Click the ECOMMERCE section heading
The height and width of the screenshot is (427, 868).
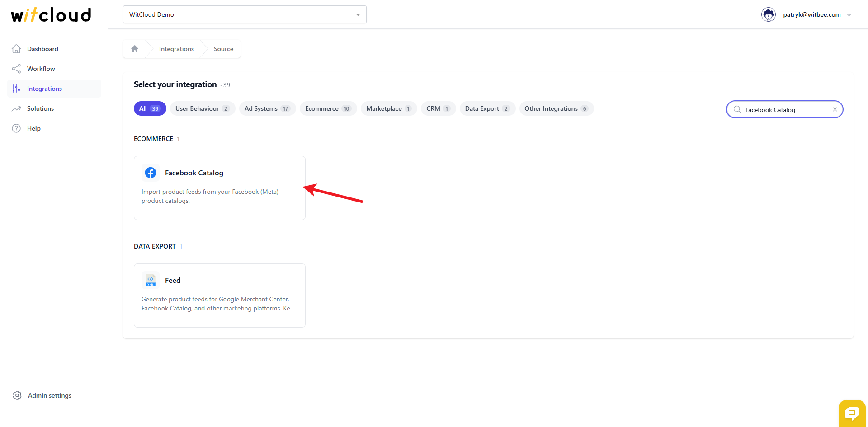(153, 139)
